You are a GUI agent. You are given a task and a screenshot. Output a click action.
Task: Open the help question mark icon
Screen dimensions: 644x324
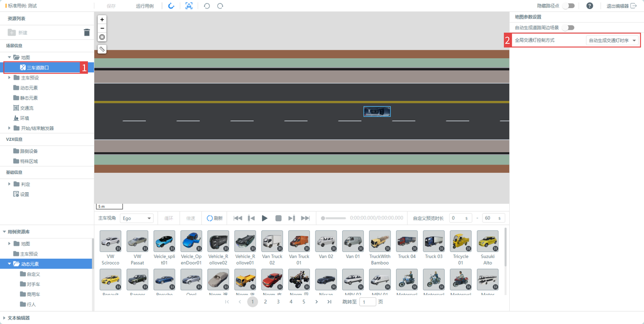[x=590, y=6]
